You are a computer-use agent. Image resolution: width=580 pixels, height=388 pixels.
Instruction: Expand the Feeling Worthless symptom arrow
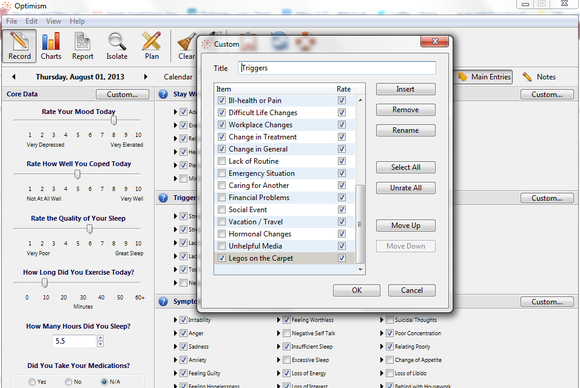(279, 320)
